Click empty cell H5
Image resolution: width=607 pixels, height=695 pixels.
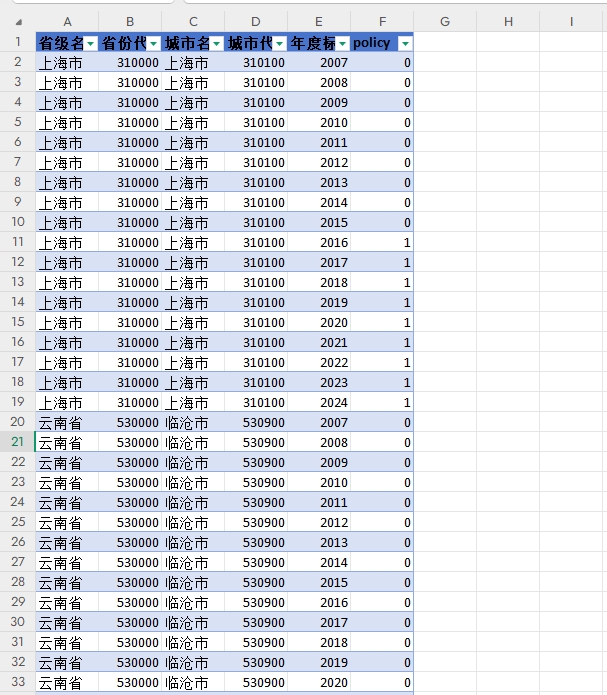point(508,122)
